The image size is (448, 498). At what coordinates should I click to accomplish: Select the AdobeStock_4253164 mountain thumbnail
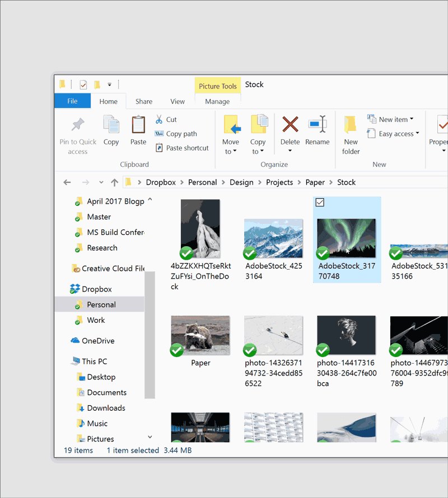[273, 238]
